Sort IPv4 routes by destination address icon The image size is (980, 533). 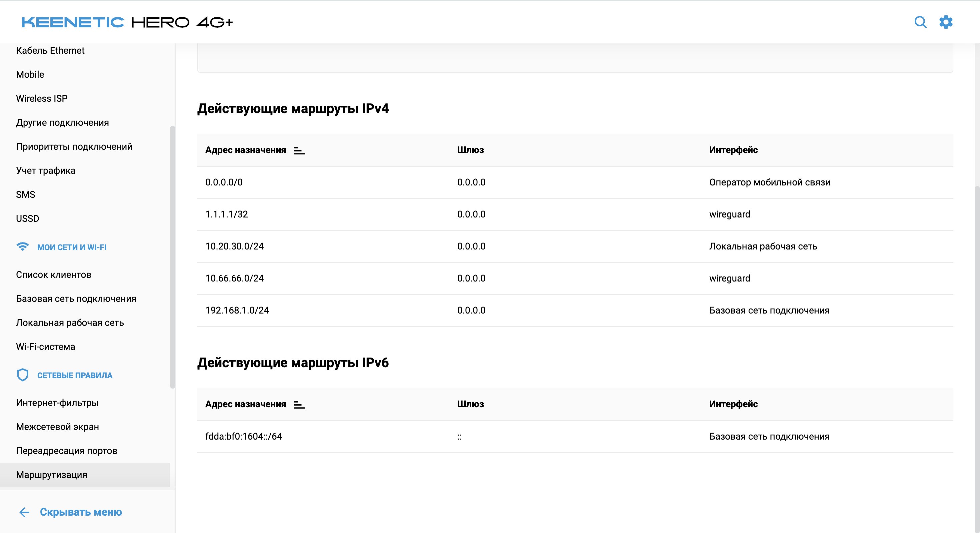tap(299, 151)
